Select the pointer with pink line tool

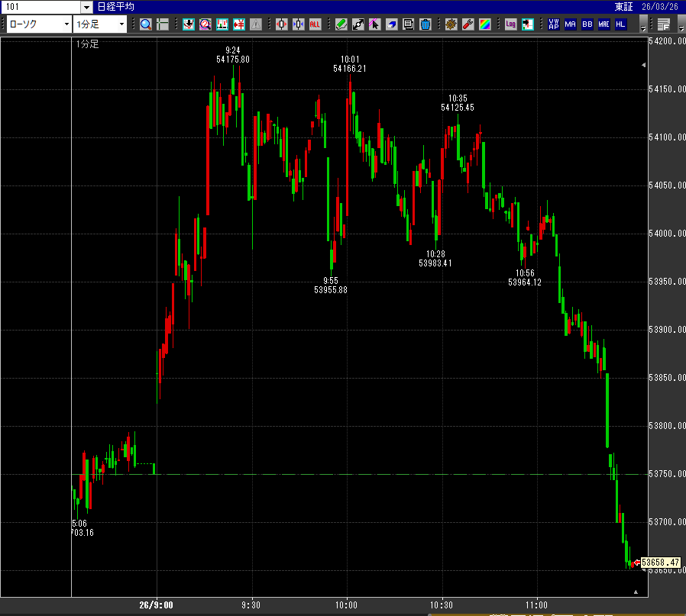[374, 24]
